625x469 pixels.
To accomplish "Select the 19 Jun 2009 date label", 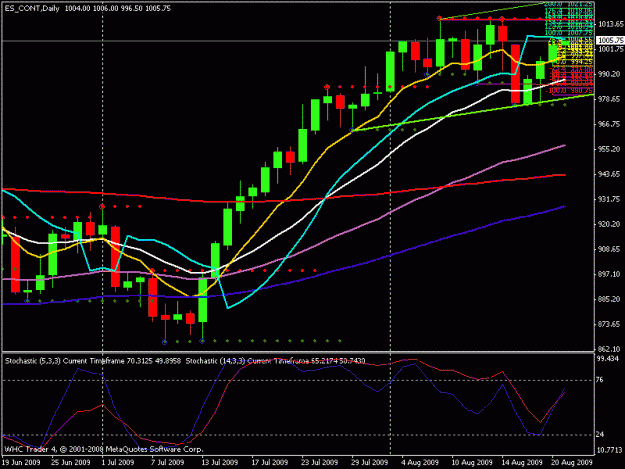I will pyautogui.click(x=21, y=462).
